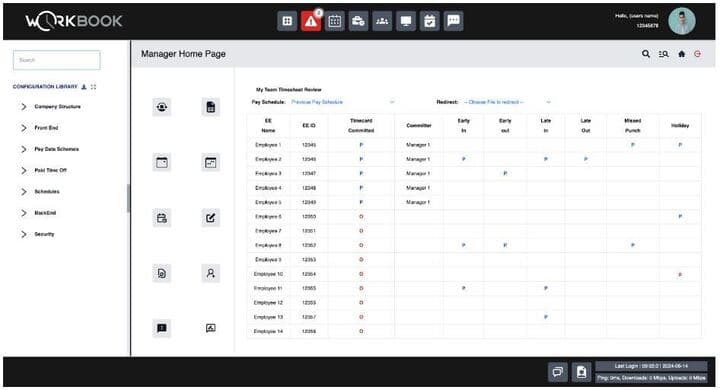The width and height of the screenshot is (720, 390).
Task: Click the Employee 14 name cell
Action: (x=268, y=331)
